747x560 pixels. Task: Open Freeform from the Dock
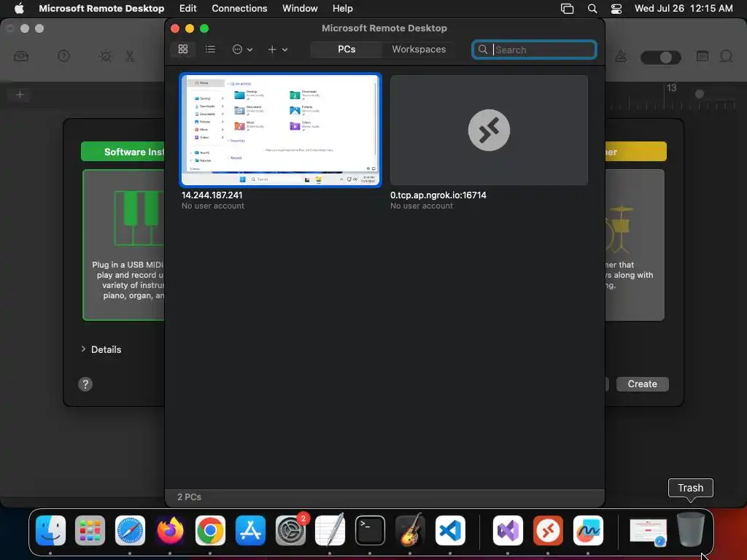pos(588,530)
